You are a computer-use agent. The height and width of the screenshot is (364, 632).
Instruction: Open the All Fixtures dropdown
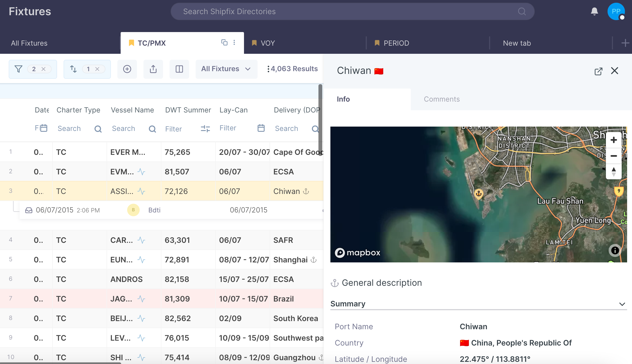[x=226, y=69]
